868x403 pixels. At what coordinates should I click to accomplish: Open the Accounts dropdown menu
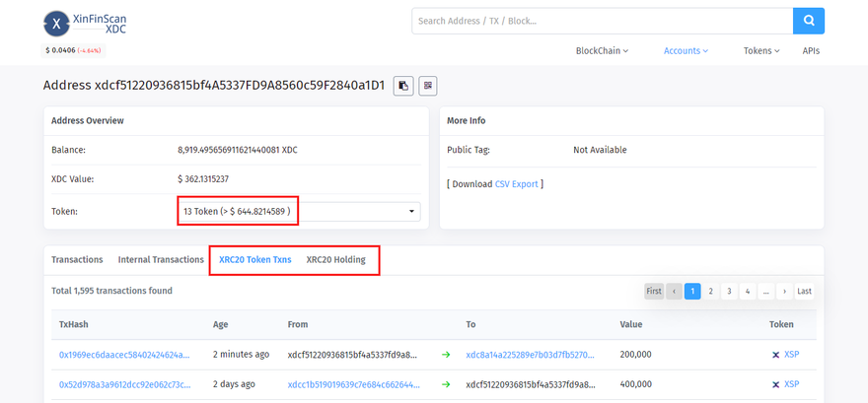tap(686, 51)
